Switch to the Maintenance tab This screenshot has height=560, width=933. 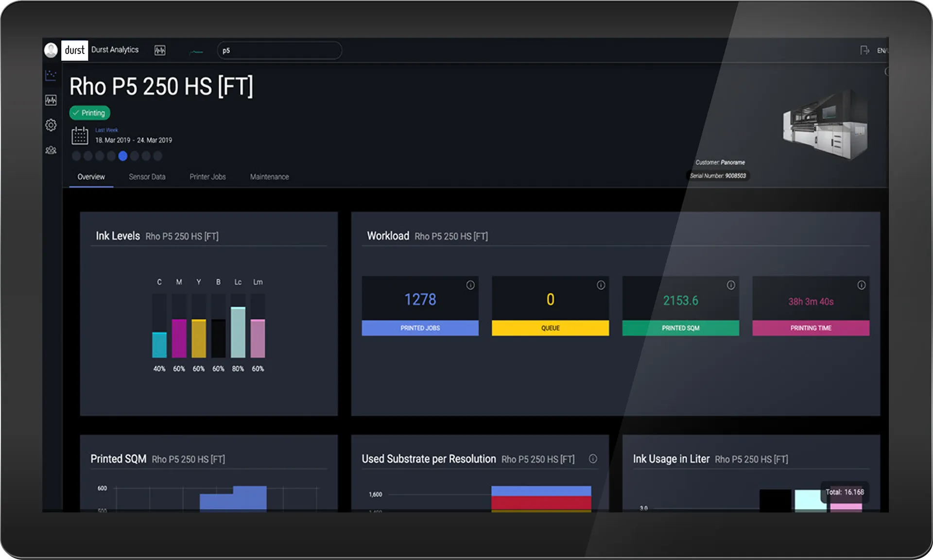coord(269,177)
